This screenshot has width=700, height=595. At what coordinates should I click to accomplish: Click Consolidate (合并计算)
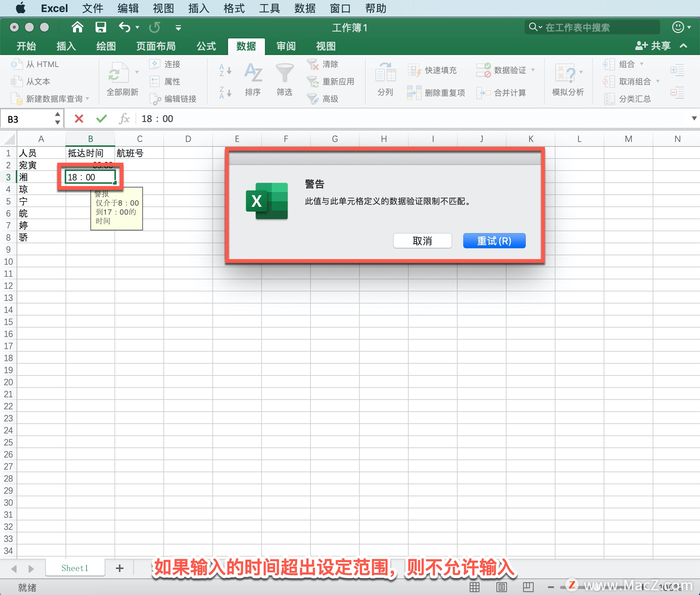[x=501, y=93]
